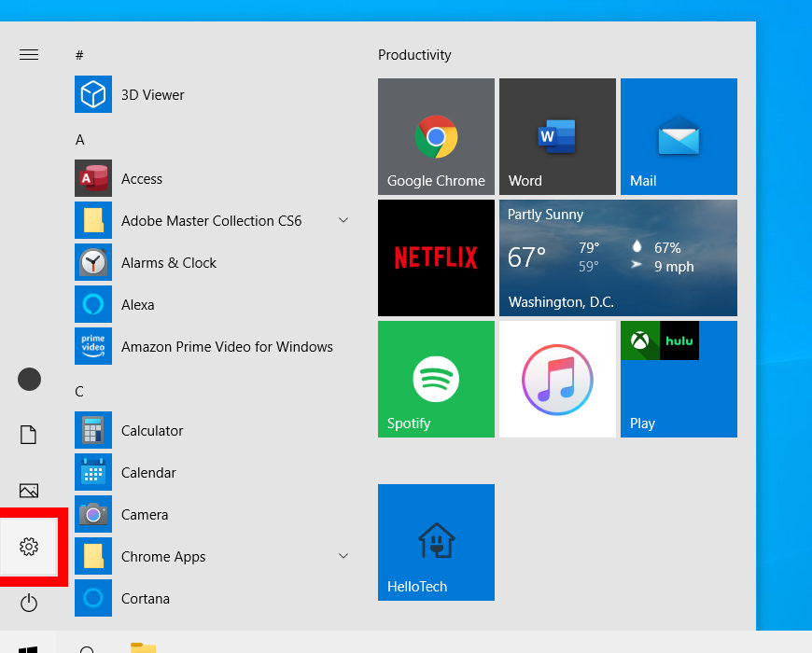Open Cortana via its circle icon

coord(93,598)
